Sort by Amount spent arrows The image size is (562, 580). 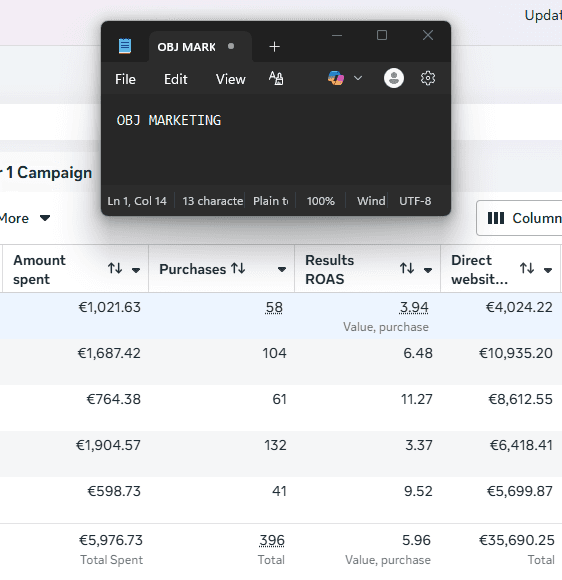[115, 268]
